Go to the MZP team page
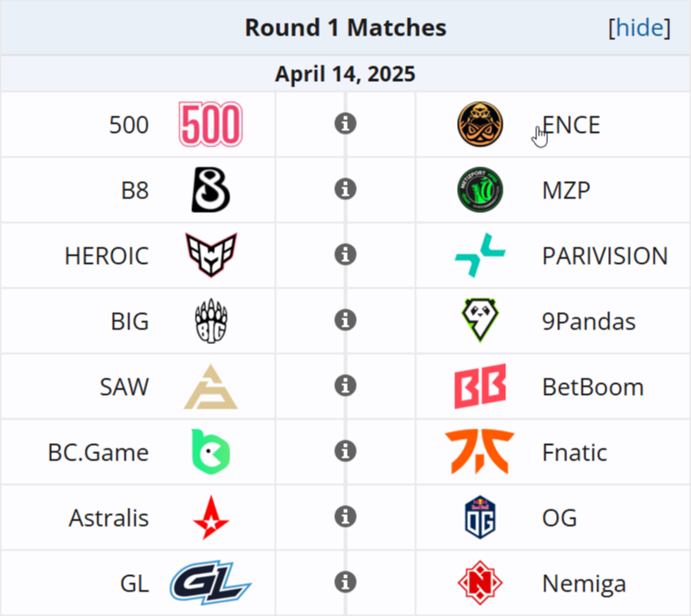This screenshot has height=616, width=691. [x=566, y=190]
